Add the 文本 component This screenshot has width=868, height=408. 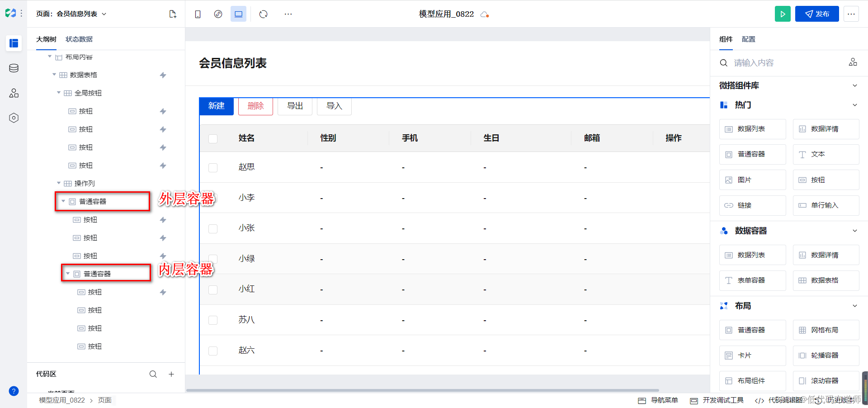click(x=826, y=154)
